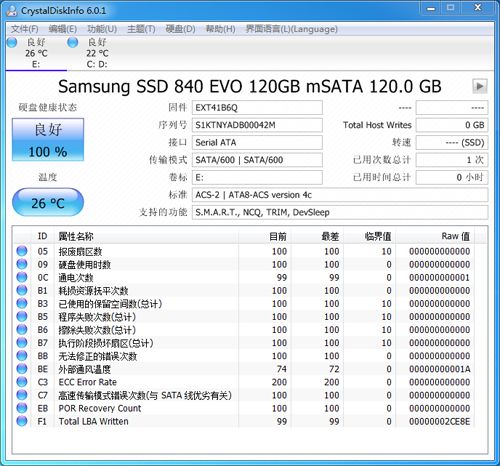
Task: Click the power on hours value 0 小时
Action: pyautogui.click(x=452, y=177)
